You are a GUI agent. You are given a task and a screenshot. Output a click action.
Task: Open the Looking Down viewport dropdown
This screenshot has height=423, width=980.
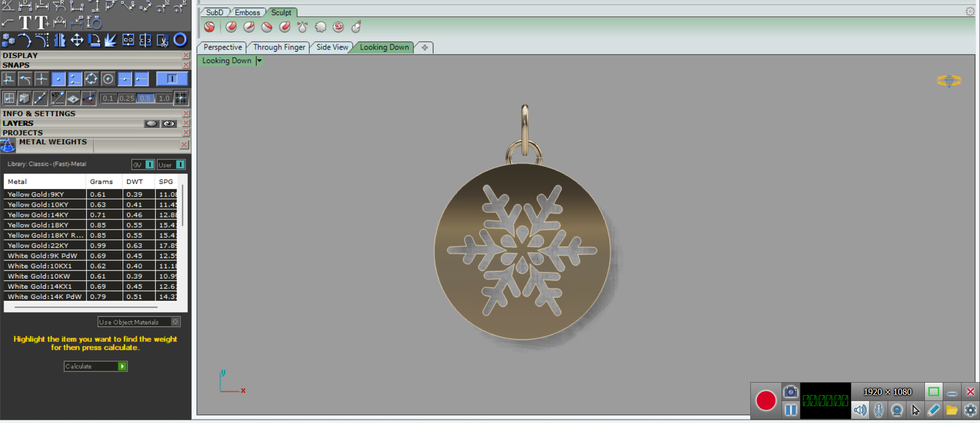coord(259,61)
